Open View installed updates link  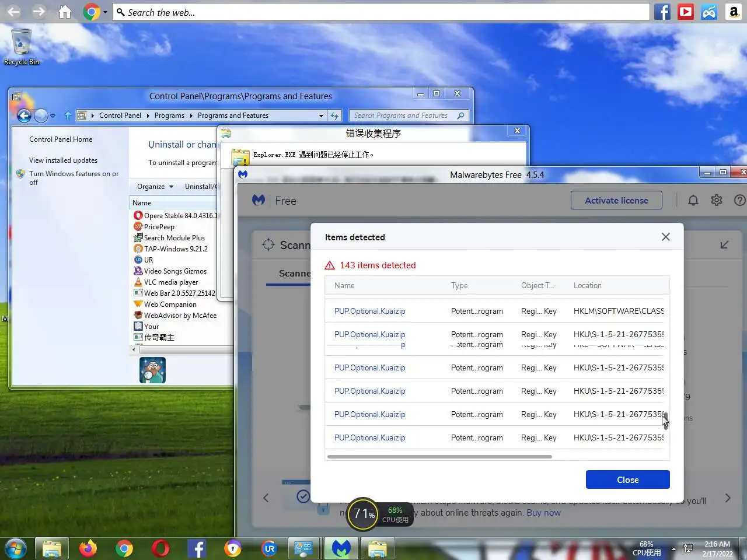(63, 160)
